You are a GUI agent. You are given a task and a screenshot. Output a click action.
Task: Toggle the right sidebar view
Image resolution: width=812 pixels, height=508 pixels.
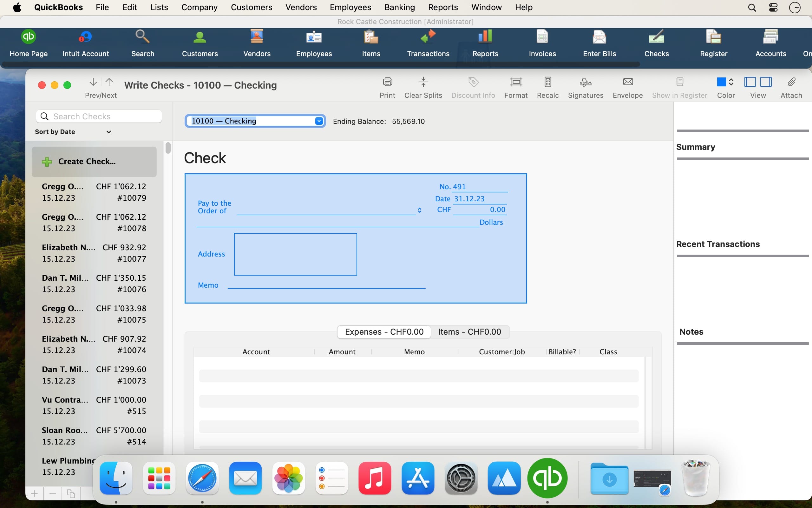[x=766, y=82]
